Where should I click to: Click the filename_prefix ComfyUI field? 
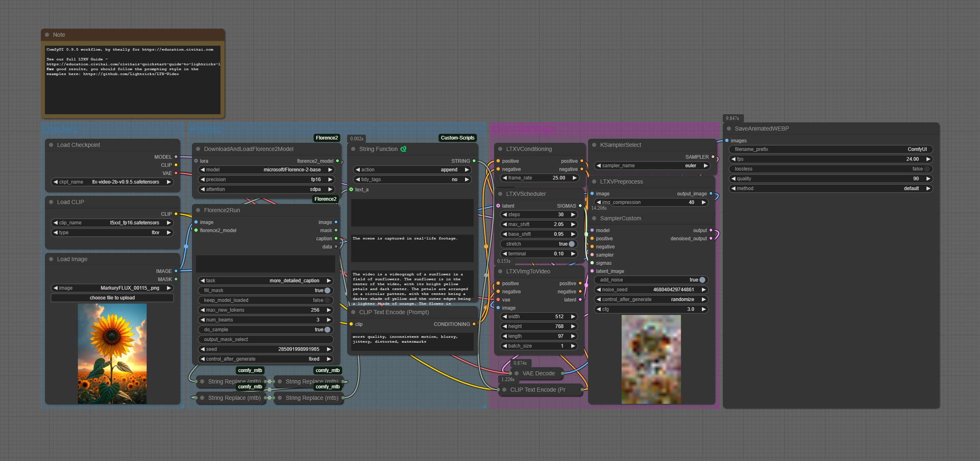point(831,149)
